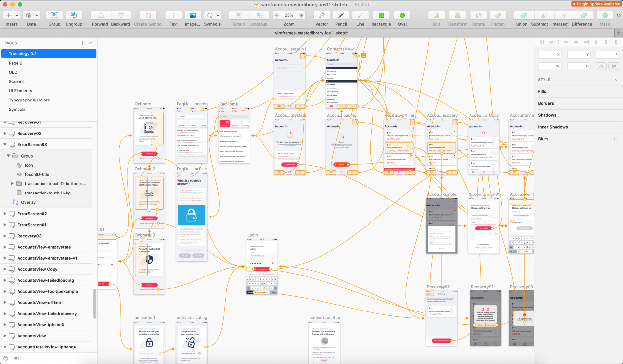
Task: Select the Overlay symbol layer
Action: coord(46,202)
